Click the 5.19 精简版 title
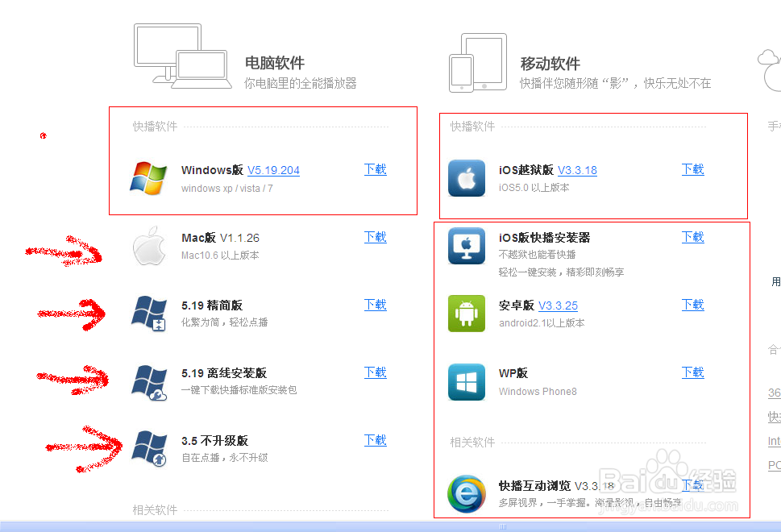 click(212, 305)
